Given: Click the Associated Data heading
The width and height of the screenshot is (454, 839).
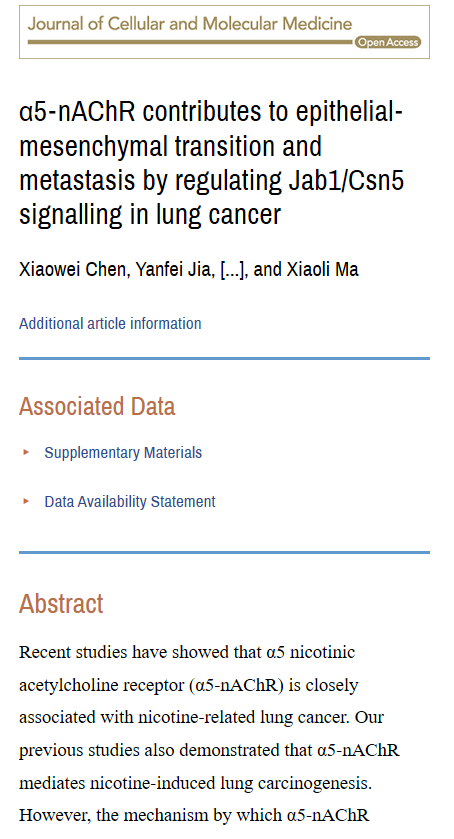Looking at the screenshot, I should point(97,406).
